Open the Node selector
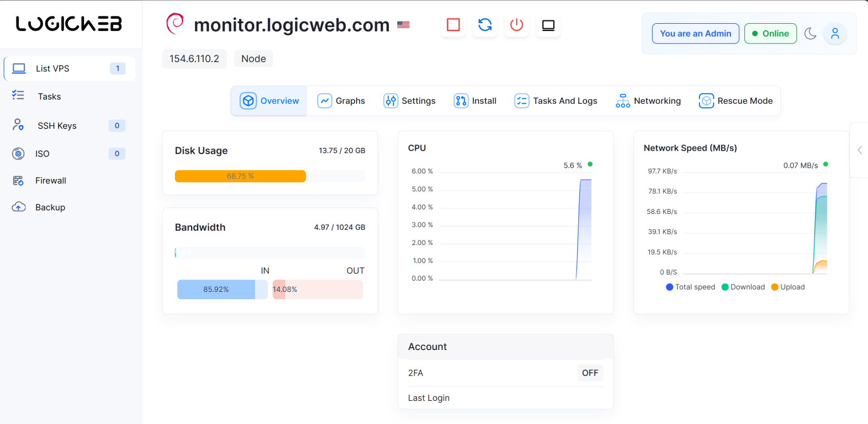The image size is (868, 424). 253,58
